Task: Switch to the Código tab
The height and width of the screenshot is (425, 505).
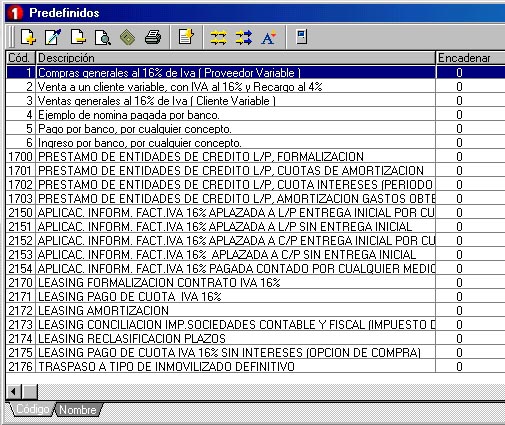Action: (32, 409)
